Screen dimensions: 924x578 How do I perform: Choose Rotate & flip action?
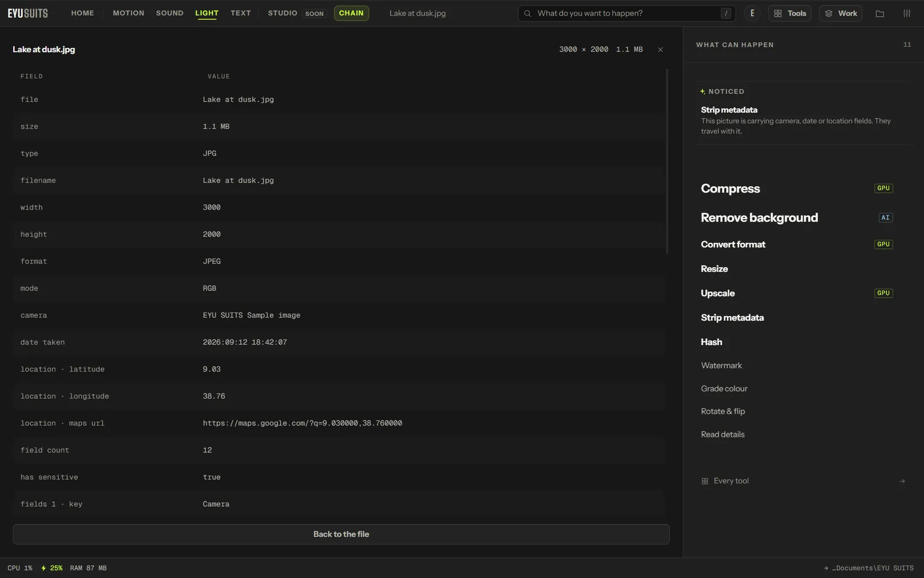coord(723,412)
